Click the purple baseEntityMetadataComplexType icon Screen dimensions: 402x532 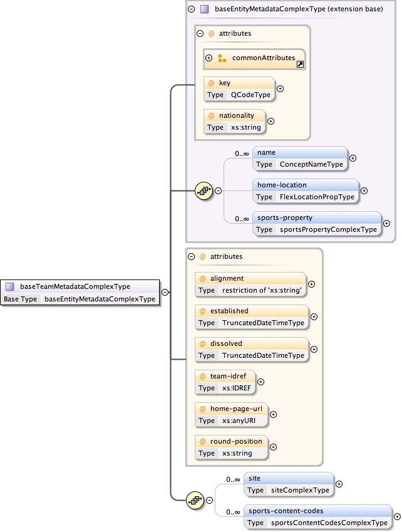tap(204, 9)
